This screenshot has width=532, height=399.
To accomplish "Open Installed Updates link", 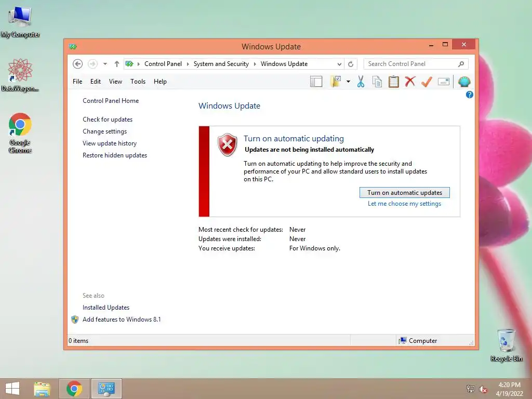I will point(106,308).
